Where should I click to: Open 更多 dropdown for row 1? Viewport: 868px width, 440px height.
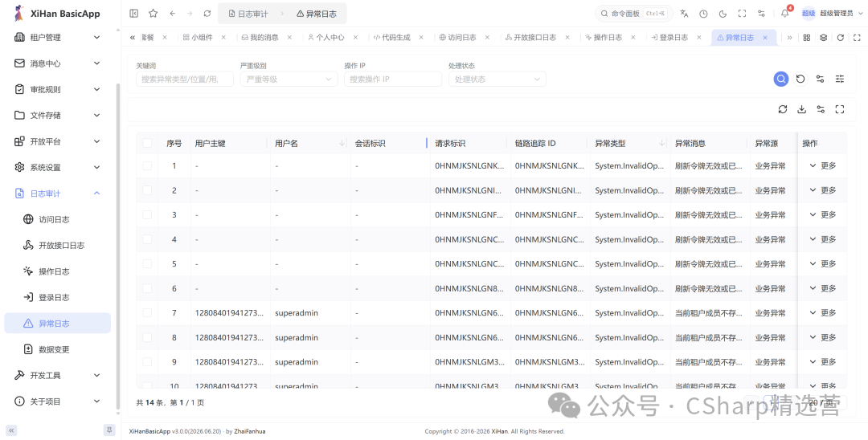click(x=823, y=165)
